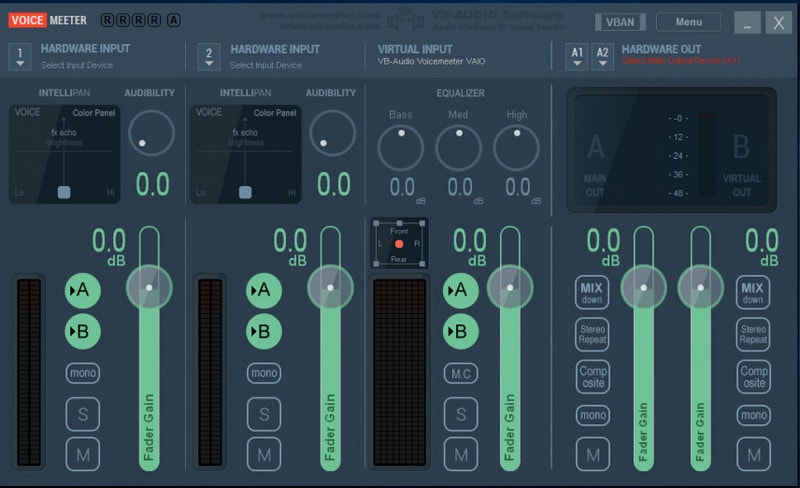Click Select Main Output Device (A1) text

681,61
